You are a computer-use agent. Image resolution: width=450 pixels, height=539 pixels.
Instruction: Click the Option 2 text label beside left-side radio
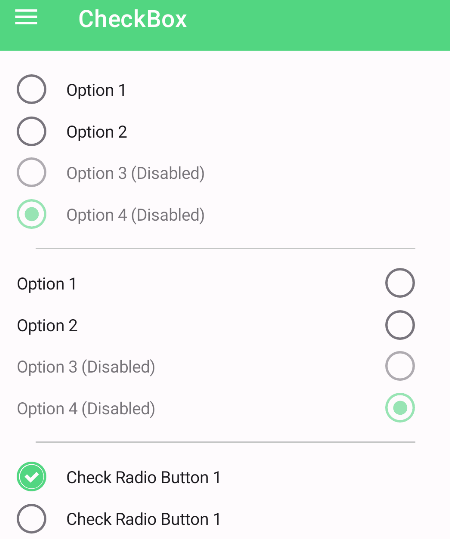(x=97, y=132)
